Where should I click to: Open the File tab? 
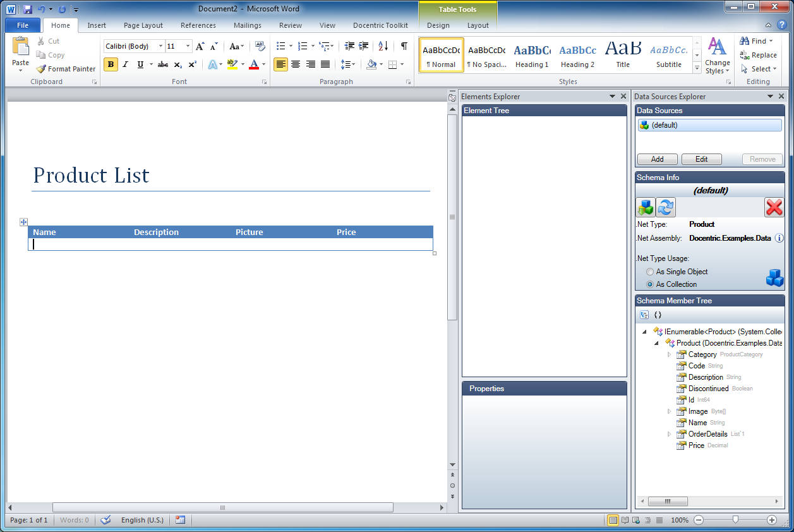point(23,25)
